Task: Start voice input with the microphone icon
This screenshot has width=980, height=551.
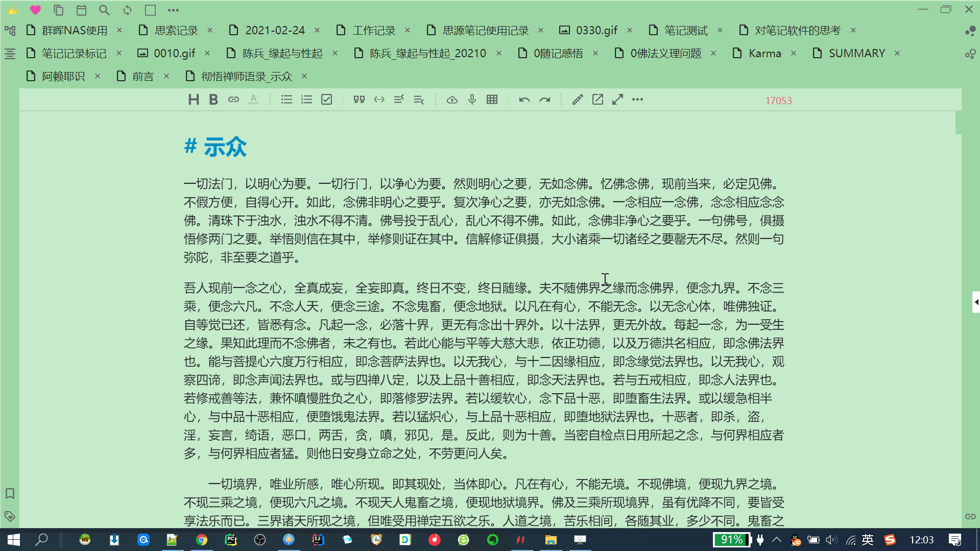Action: (x=471, y=99)
